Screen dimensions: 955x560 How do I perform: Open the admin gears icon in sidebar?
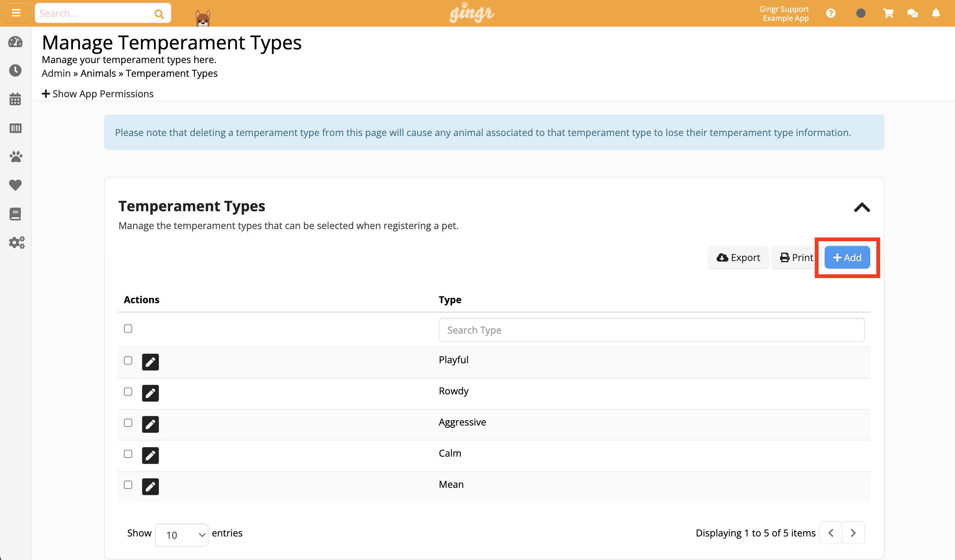tap(16, 242)
